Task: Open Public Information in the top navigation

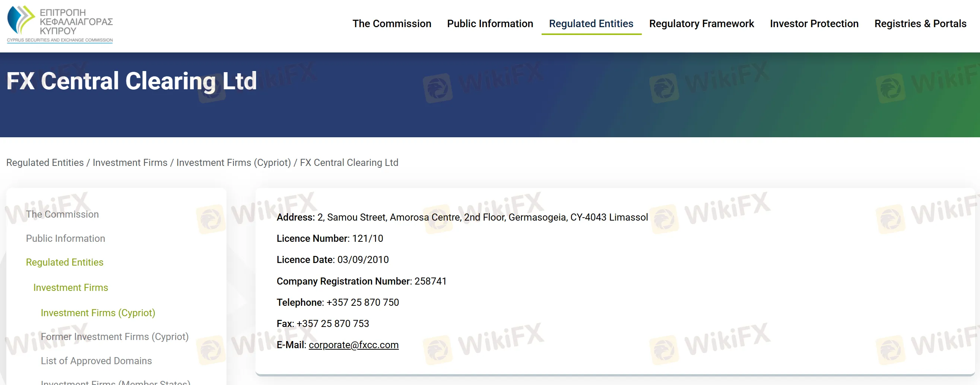Action: (x=489, y=23)
